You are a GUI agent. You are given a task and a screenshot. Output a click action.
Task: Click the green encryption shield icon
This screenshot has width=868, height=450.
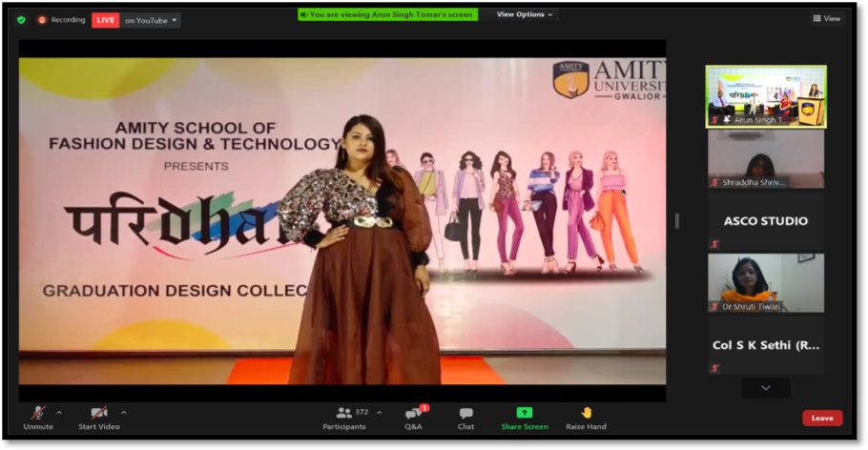point(21,20)
